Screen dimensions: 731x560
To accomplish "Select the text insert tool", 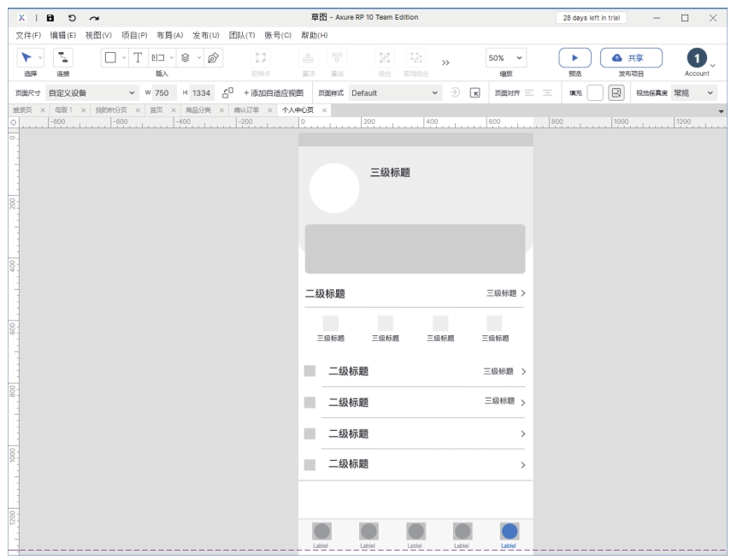I will pyautogui.click(x=138, y=57).
